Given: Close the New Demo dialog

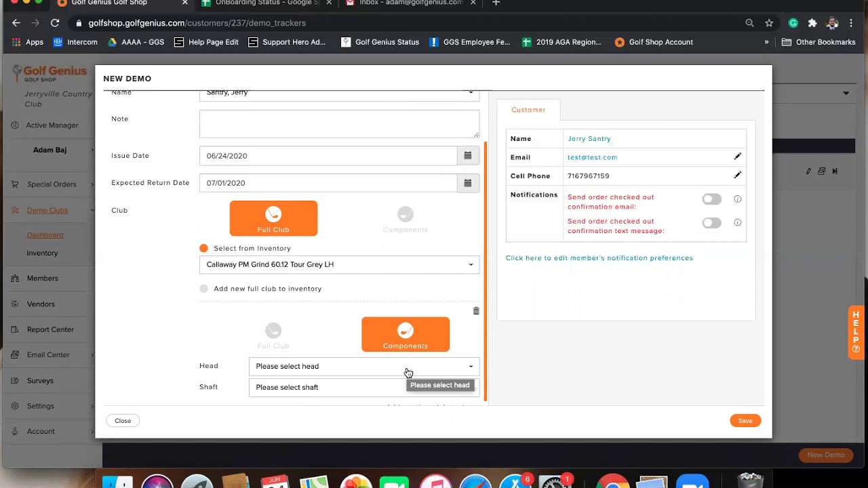Looking at the screenshot, I should pyautogui.click(x=123, y=421).
